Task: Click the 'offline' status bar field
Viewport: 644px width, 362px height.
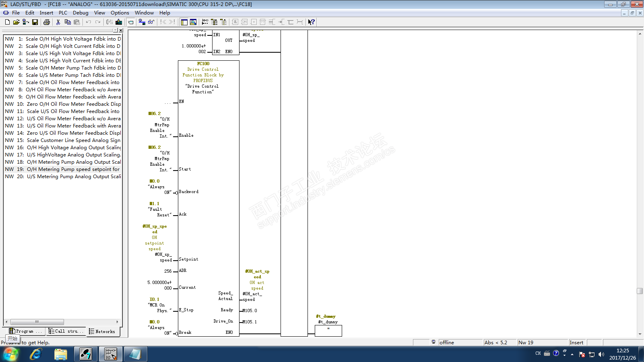Action: (x=461, y=343)
